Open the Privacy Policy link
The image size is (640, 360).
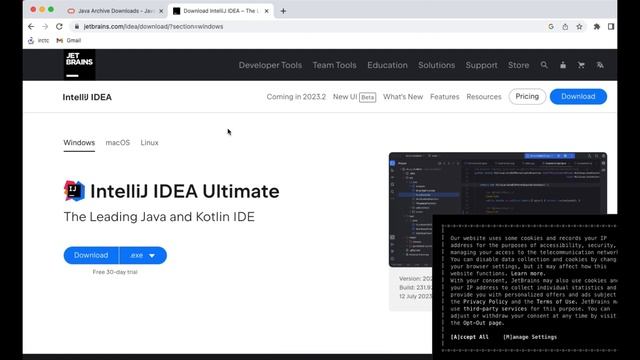pos(485,302)
